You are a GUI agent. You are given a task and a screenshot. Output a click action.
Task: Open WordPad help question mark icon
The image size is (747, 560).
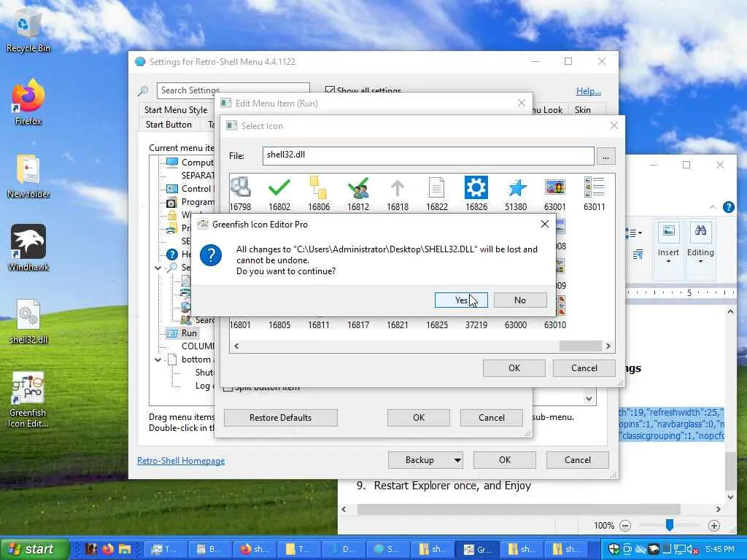tap(729, 207)
